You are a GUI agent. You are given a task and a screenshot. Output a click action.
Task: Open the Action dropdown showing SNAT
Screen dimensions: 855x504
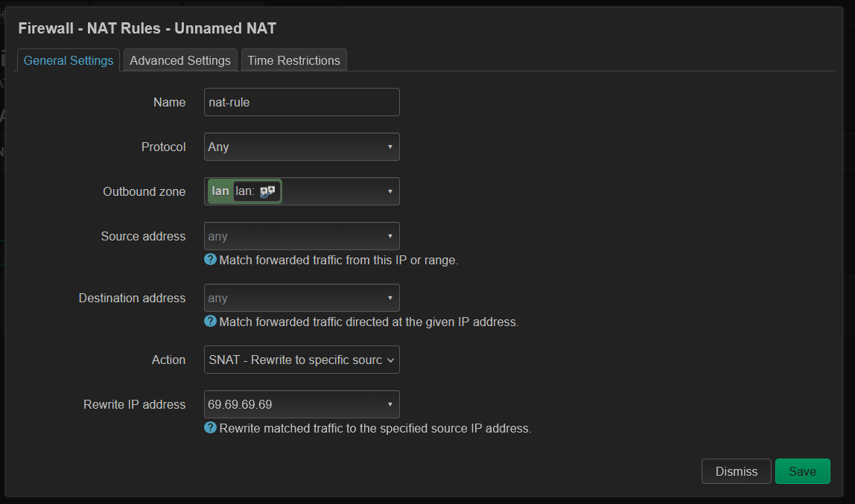pyautogui.click(x=302, y=360)
